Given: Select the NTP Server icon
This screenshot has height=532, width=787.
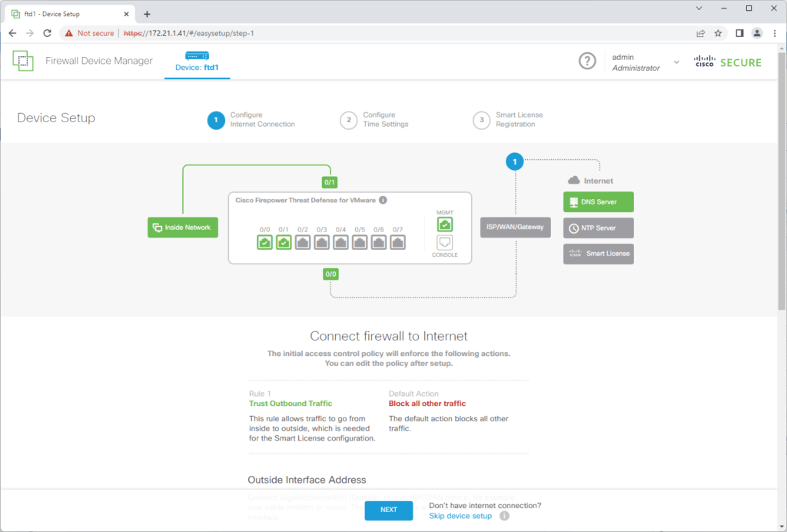Looking at the screenshot, I should click(598, 228).
